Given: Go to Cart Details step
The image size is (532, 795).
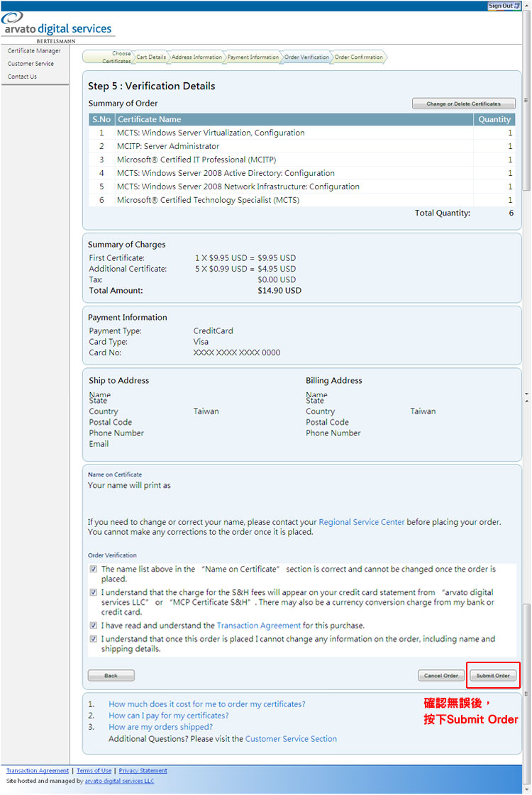Looking at the screenshot, I should click(x=150, y=57).
